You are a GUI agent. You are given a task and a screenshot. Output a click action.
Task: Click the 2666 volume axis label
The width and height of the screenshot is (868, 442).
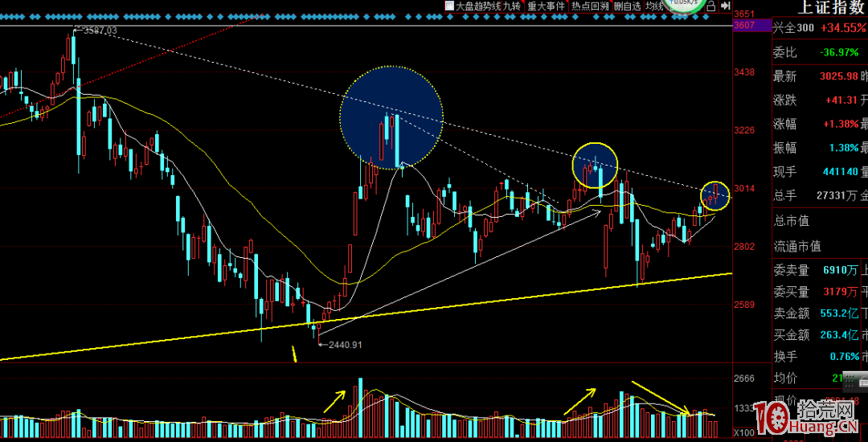(744, 379)
